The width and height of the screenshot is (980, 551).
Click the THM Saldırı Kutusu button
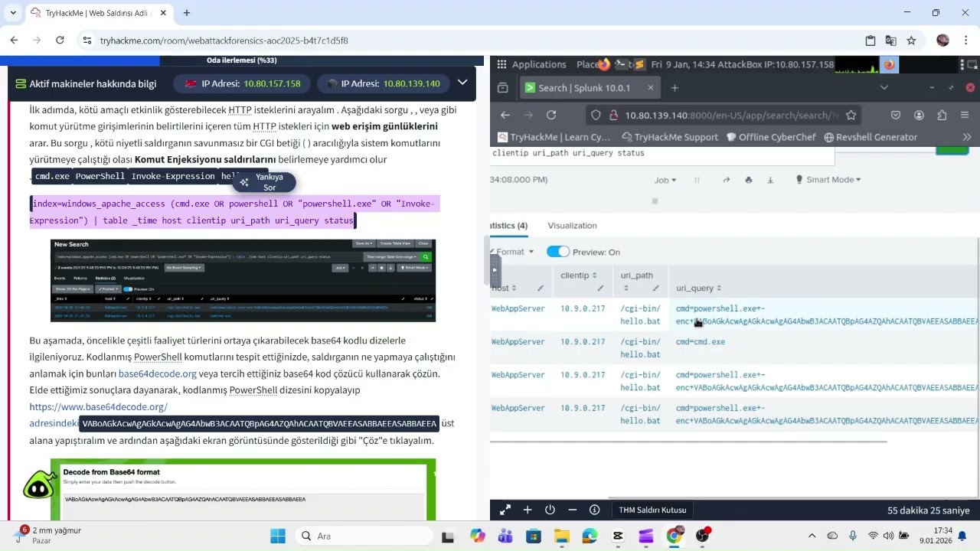click(x=652, y=510)
